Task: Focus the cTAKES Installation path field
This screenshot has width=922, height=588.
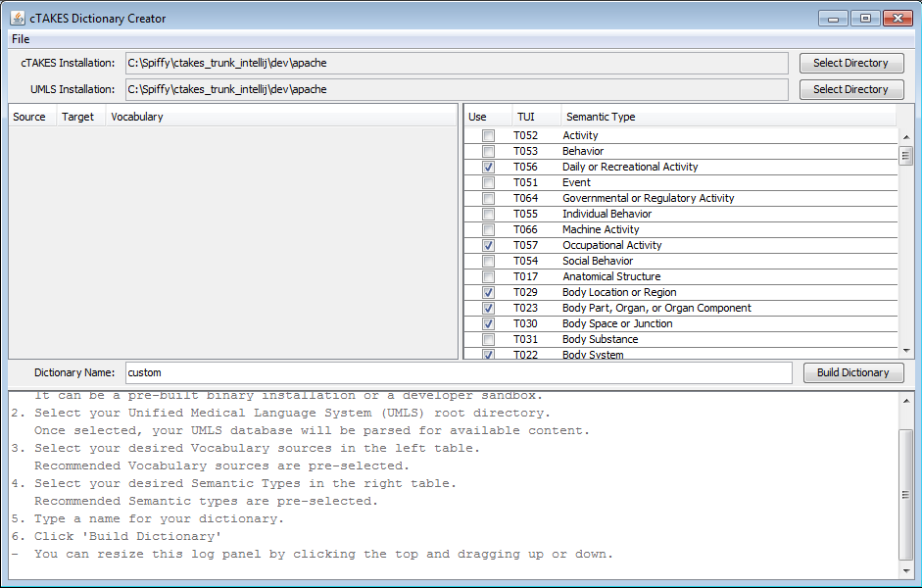Action: click(457, 63)
